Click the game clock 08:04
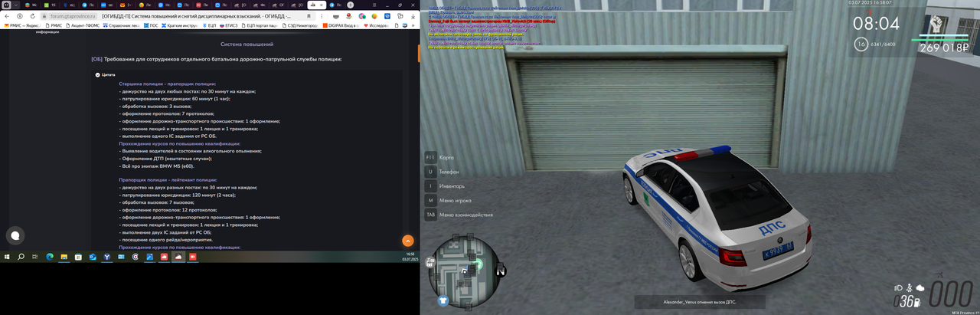This screenshot has height=315, width=980. pyautogui.click(x=877, y=24)
